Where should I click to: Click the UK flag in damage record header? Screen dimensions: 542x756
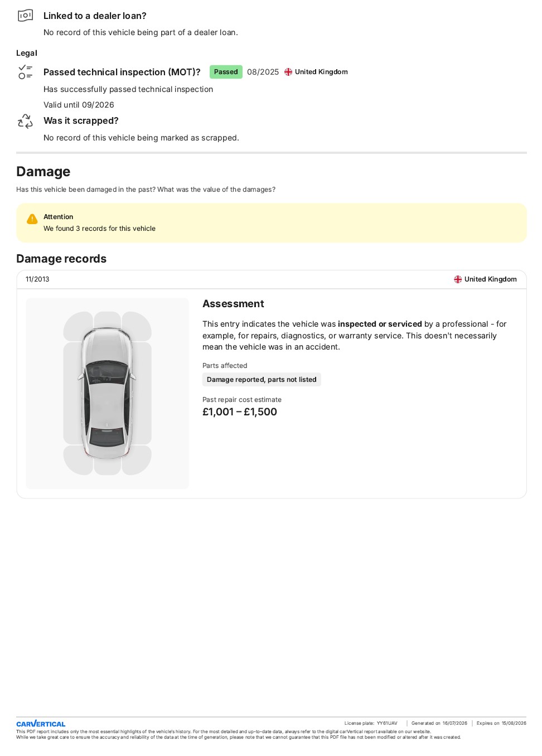pyautogui.click(x=458, y=279)
